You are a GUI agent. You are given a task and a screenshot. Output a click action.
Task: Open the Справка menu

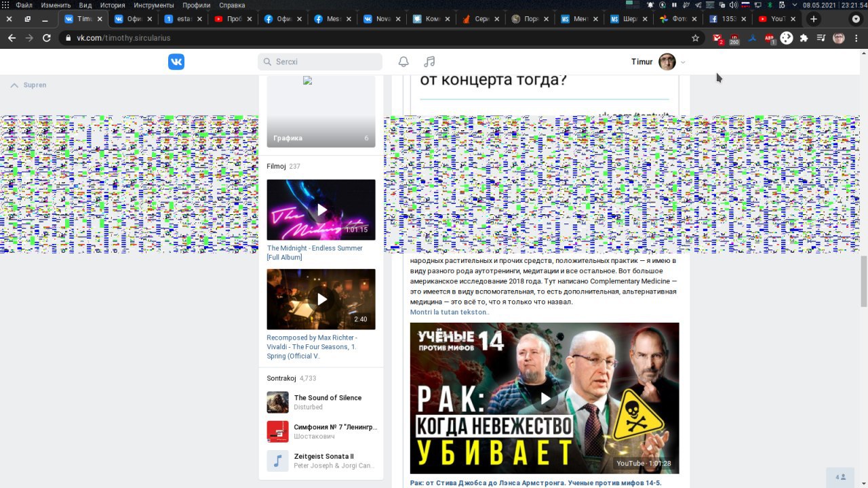pyautogui.click(x=232, y=5)
